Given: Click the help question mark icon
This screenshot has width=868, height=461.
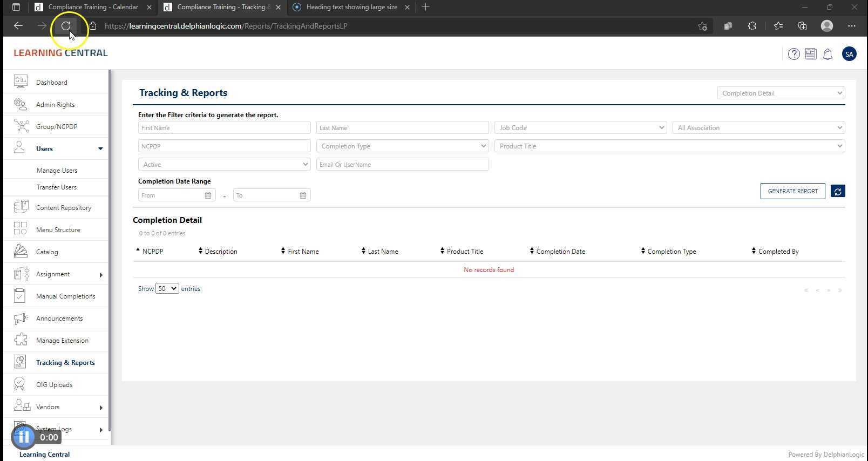Looking at the screenshot, I should [794, 54].
